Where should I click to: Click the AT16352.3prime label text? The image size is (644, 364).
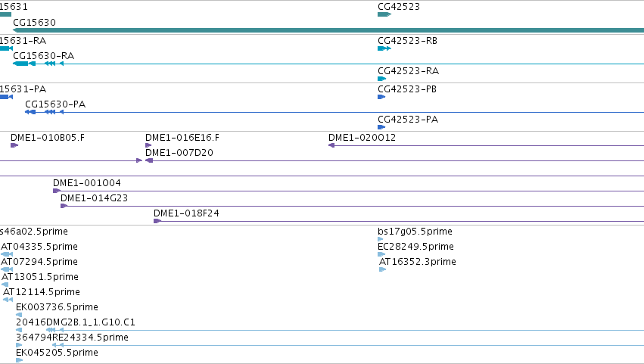pyautogui.click(x=418, y=262)
